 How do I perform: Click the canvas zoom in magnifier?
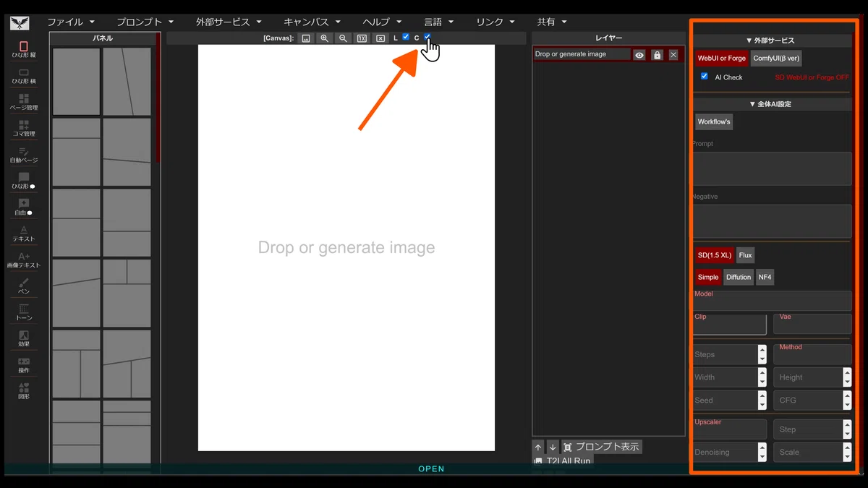pyautogui.click(x=325, y=38)
